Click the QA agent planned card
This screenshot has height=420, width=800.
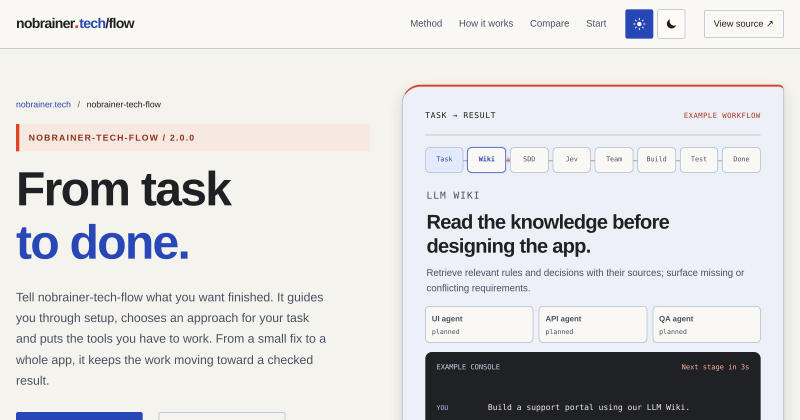(x=707, y=325)
